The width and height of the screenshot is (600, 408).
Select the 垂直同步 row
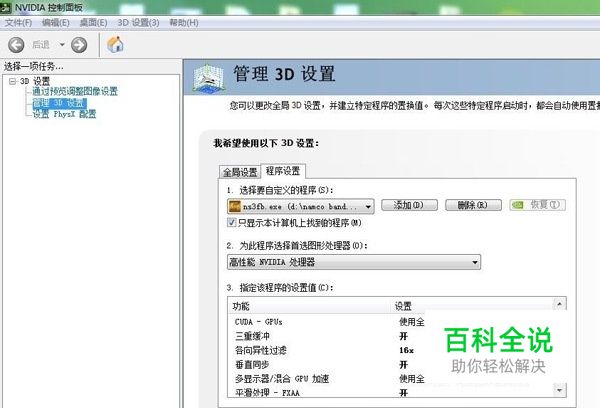click(390, 364)
